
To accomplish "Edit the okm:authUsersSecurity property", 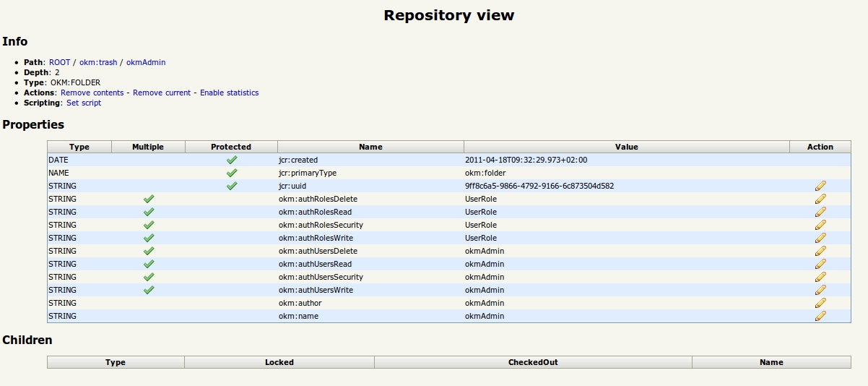I will coord(820,277).
